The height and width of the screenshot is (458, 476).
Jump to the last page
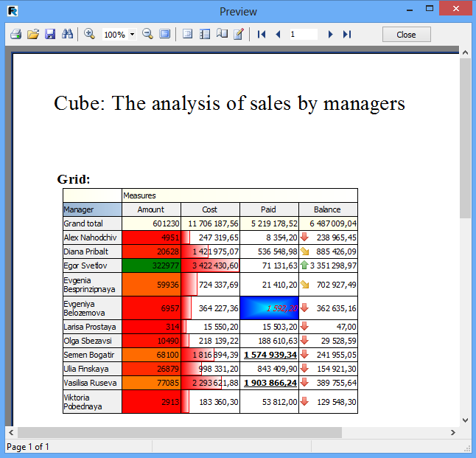point(347,35)
